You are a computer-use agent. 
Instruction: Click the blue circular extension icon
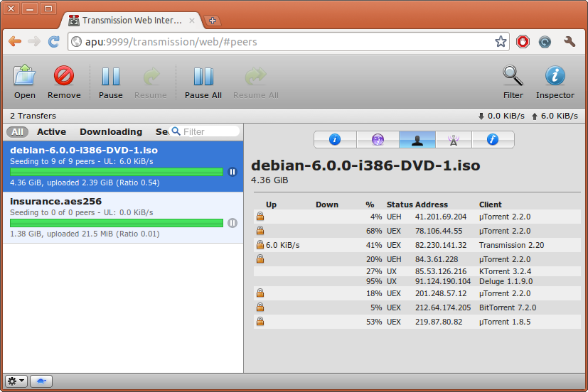pos(545,42)
